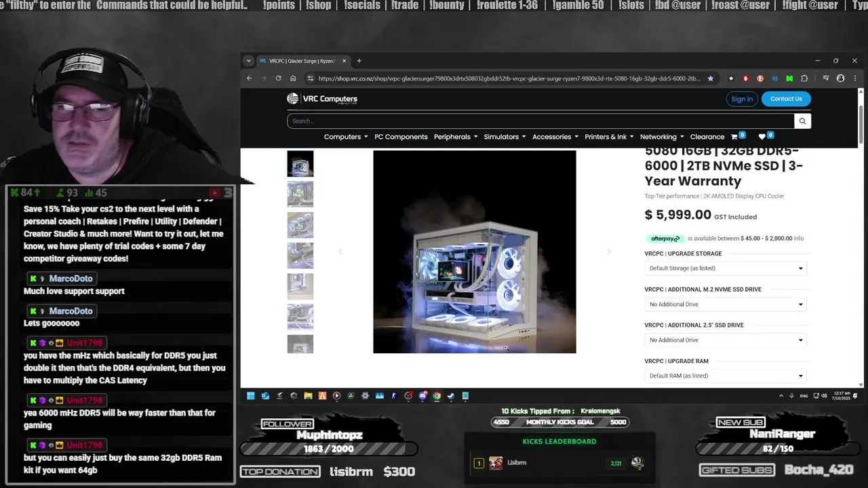
Task: Open new browser tab with plus
Action: [x=359, y=61]
